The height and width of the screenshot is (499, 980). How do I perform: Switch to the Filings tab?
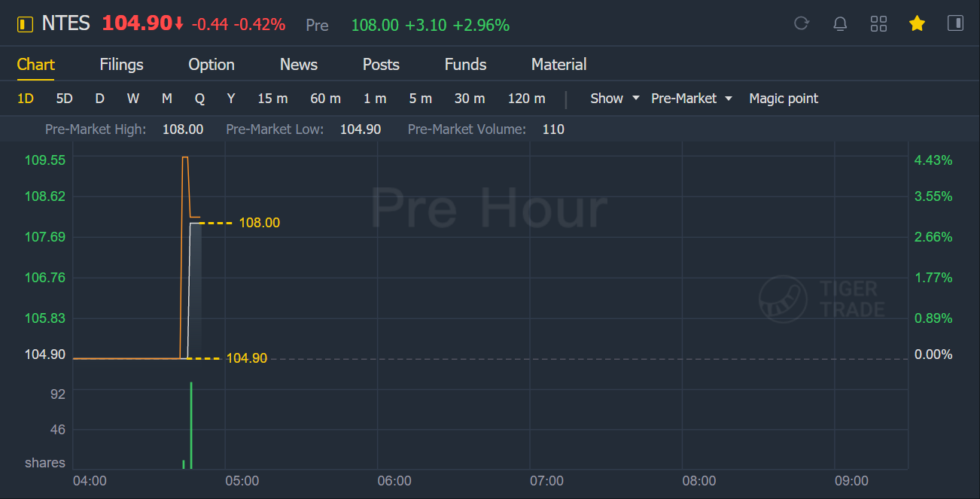coord(121,65)
